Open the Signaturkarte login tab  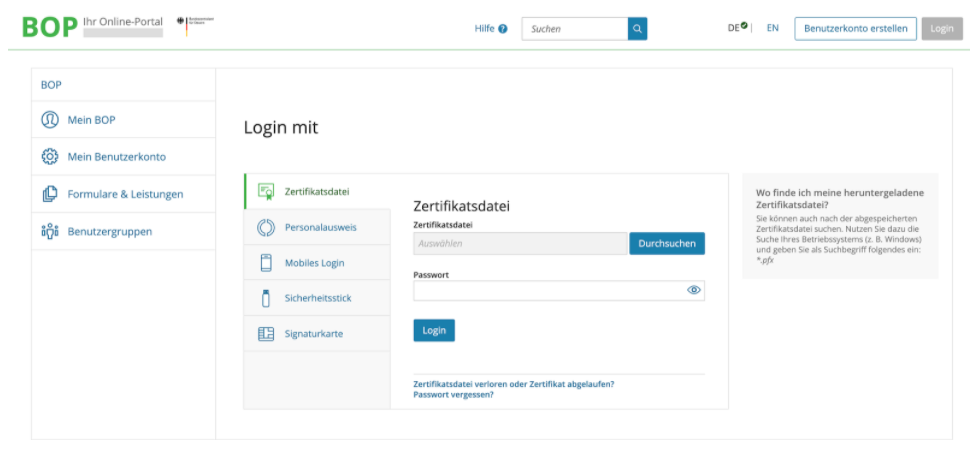pyautogui.click(x=317, y=334)
